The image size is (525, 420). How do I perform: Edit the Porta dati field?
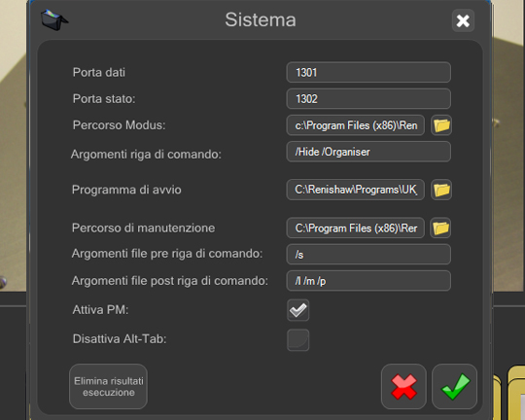coord(368,72)
